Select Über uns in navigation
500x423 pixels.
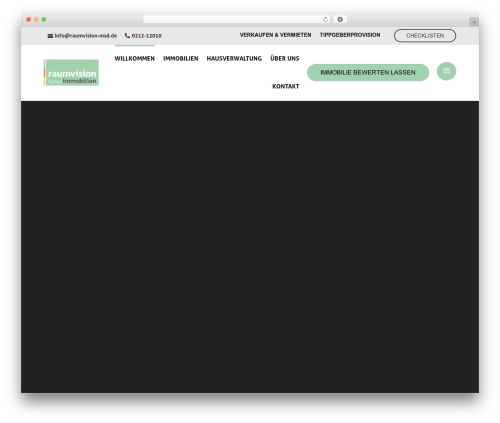[285, 58]
